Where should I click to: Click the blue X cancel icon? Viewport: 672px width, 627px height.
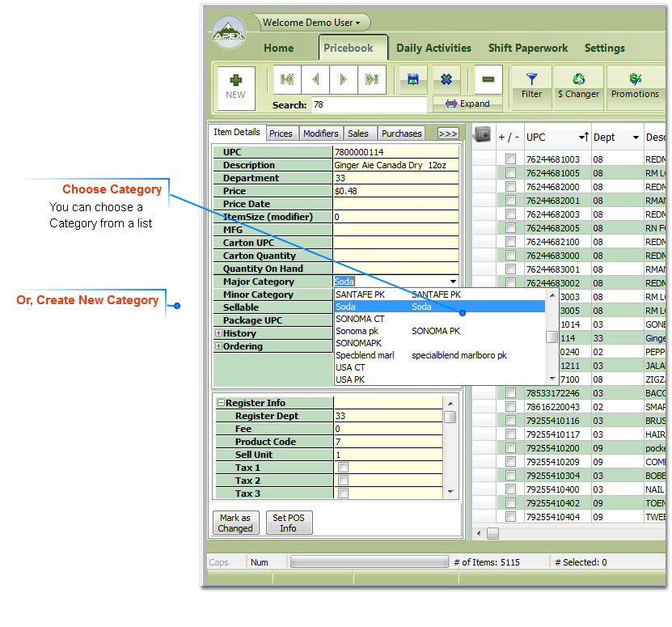(x=446, y=79)
